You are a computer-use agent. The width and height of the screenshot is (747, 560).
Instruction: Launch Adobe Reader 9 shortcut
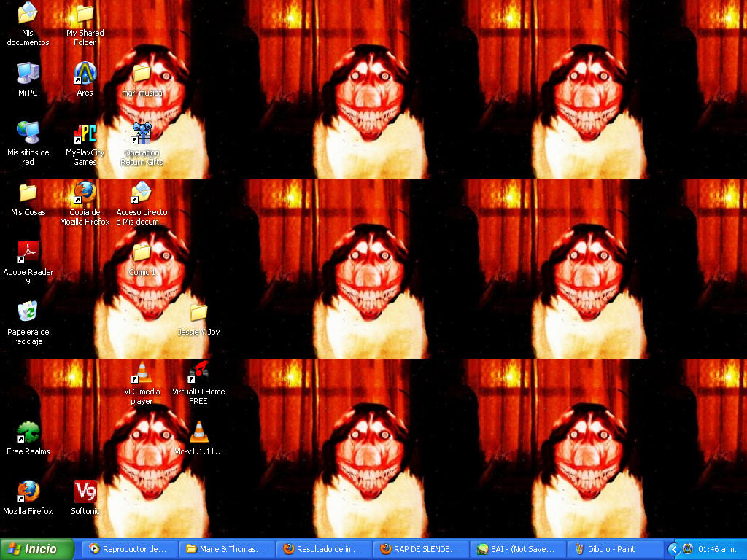coord(28,263)
